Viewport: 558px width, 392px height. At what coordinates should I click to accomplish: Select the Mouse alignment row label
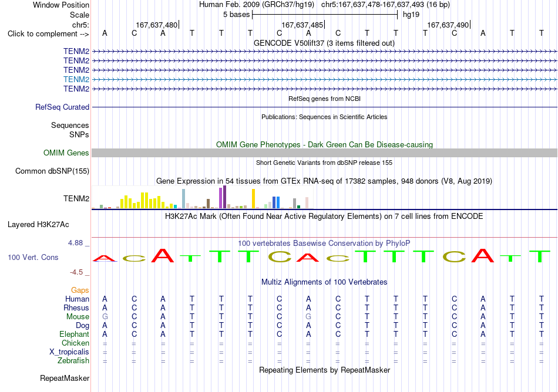(x=78, y=317)
